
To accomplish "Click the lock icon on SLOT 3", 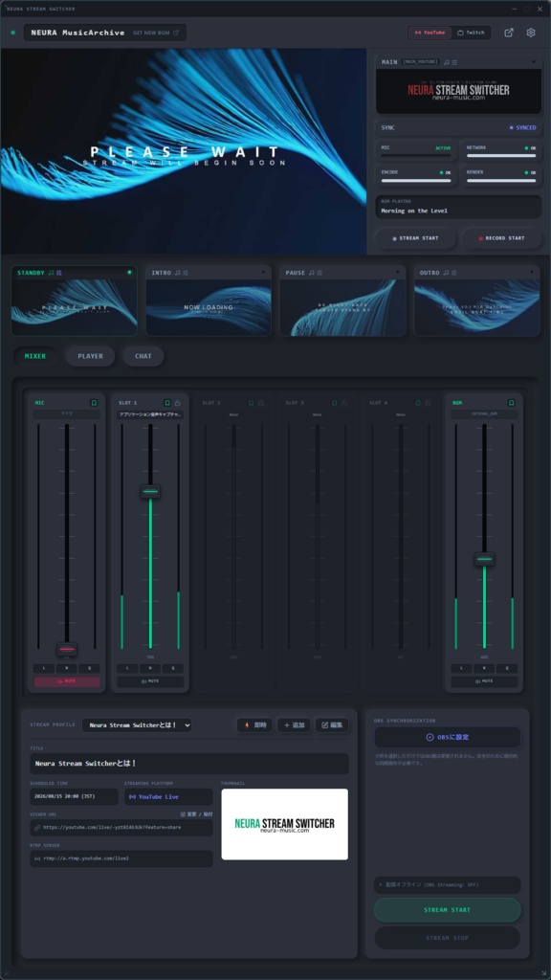I will (x=344, y=403).
